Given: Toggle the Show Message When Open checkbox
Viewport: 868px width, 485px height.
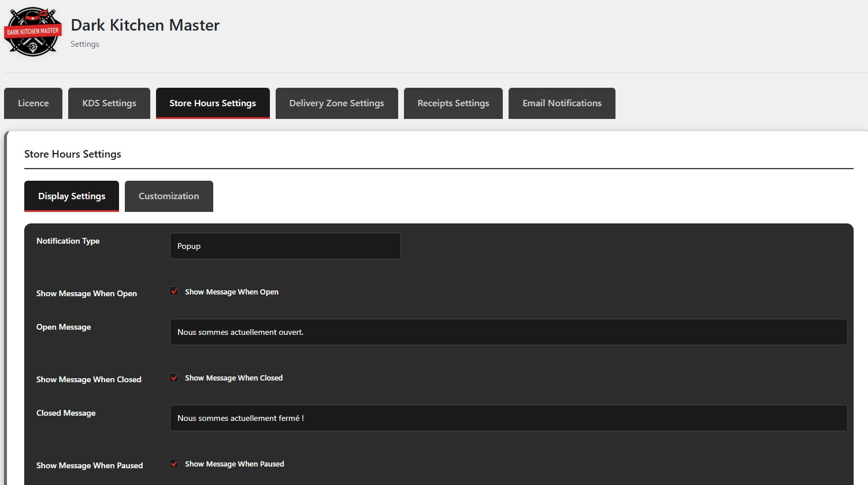Looking at the screenshot, I should (x=174, y=292).
